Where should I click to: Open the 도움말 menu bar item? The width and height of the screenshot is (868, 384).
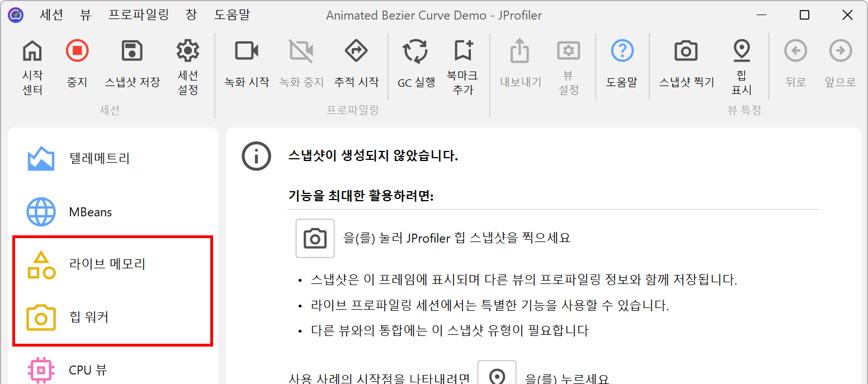click(232, 15)
